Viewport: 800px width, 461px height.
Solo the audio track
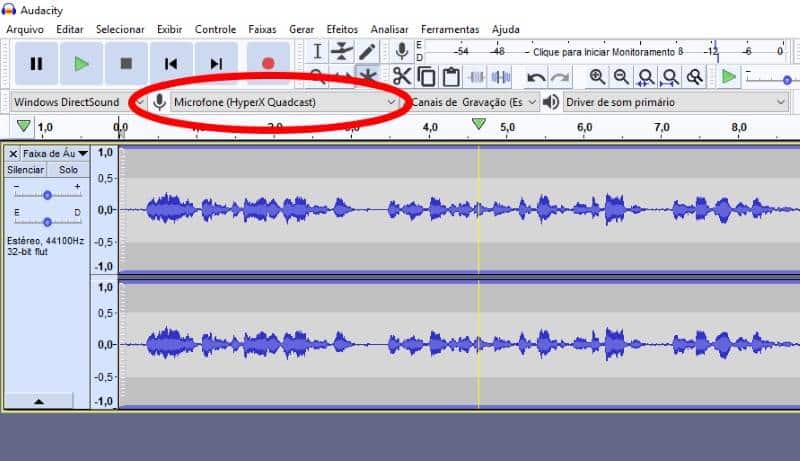tap(68, 170)
